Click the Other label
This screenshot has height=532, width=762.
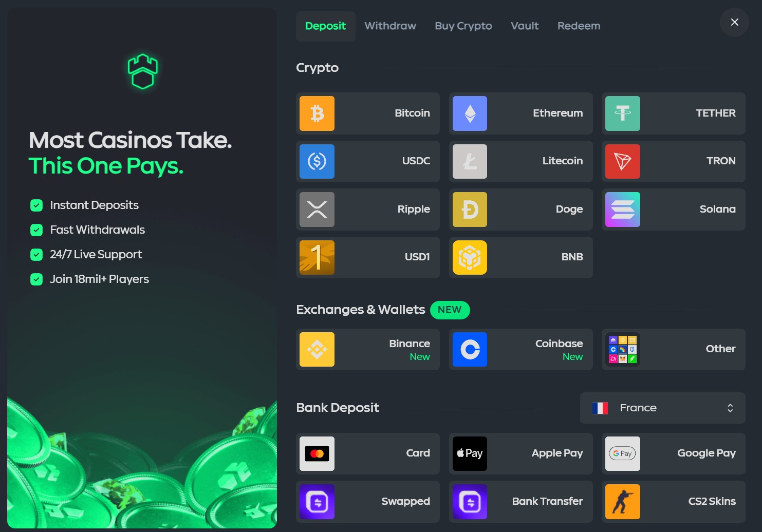pos(721,349)
